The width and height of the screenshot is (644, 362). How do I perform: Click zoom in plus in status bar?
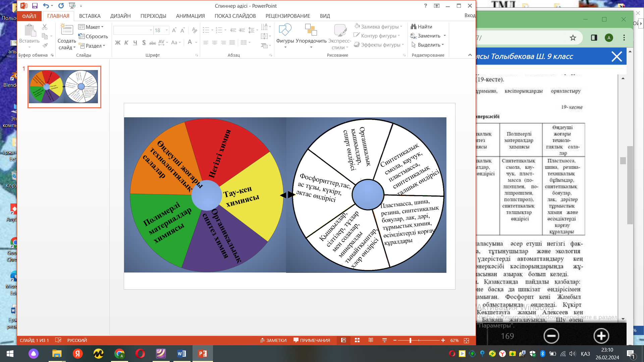tap(443, 340)
